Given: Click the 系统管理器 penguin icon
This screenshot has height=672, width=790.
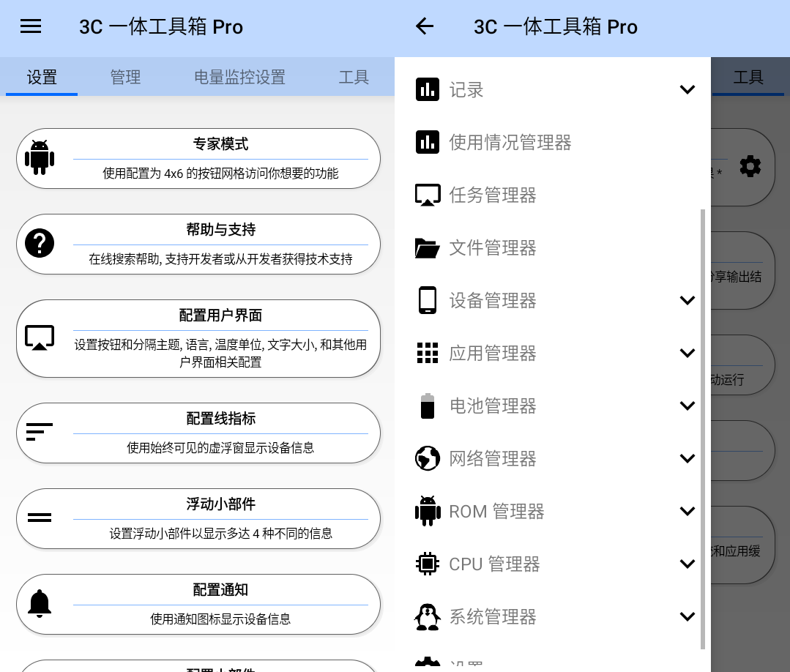Looking at the screenshot, I should [427, 616].
